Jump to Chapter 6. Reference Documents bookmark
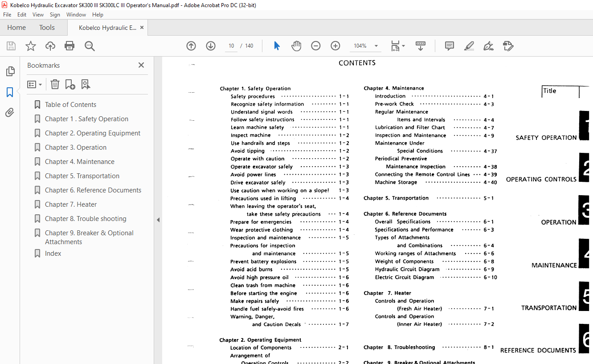Viewport: 593px width, 364px height. tap(93, 190)
